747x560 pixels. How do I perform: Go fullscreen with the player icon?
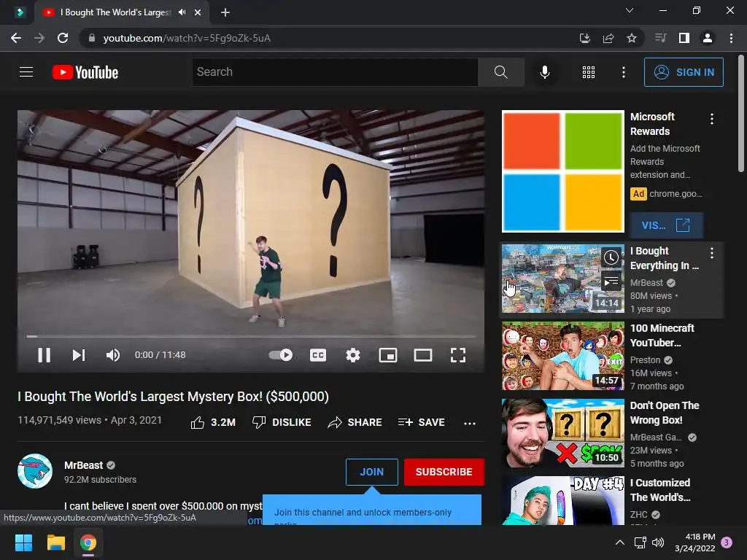[458, 355]
